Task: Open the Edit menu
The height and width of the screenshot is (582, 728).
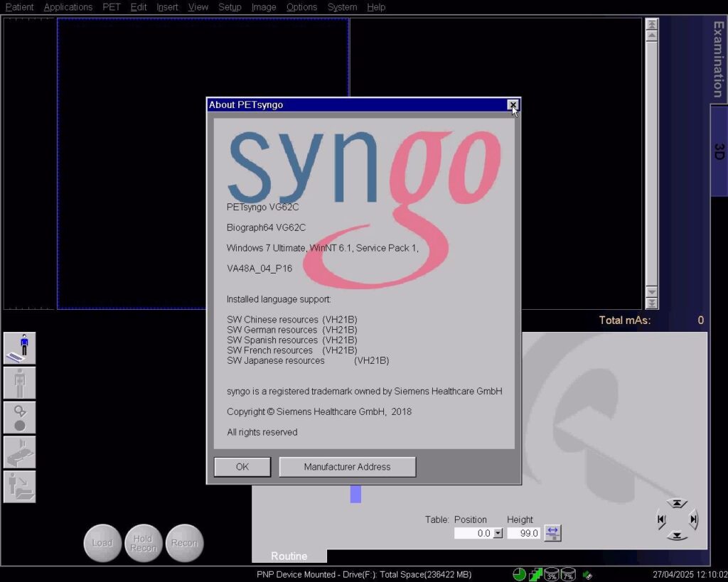Action: point(139,7)
